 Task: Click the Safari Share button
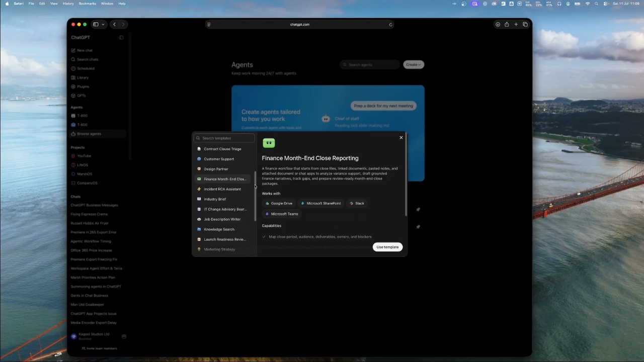[507, 24]
